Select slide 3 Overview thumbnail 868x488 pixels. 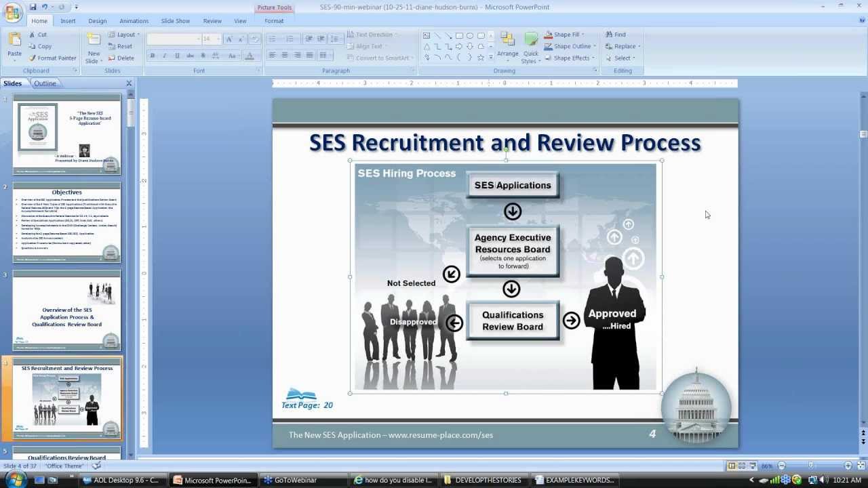(66, 310)
